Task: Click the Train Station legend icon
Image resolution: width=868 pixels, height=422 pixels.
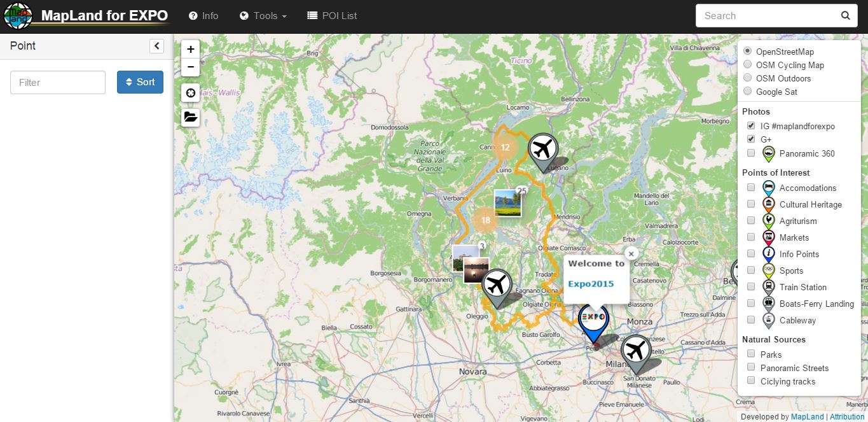Action: click(x=768, y=287)
